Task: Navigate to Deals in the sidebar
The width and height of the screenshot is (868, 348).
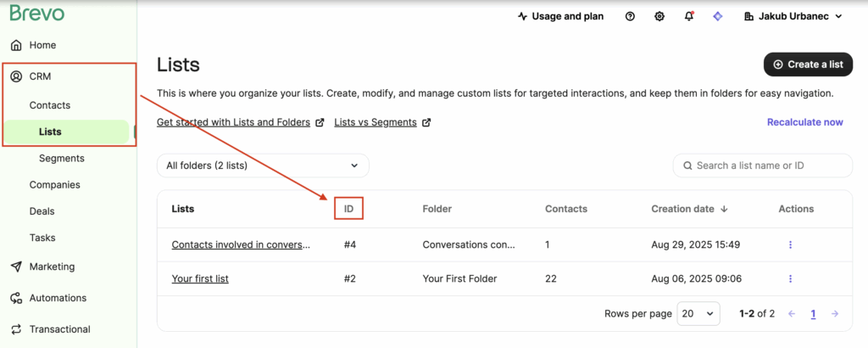Action: coord(42,211)
